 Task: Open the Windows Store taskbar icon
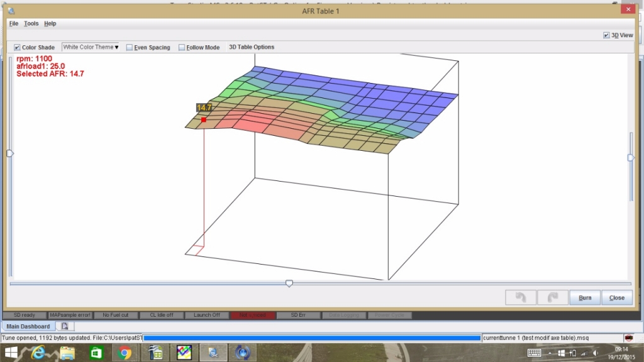(96, 353)
